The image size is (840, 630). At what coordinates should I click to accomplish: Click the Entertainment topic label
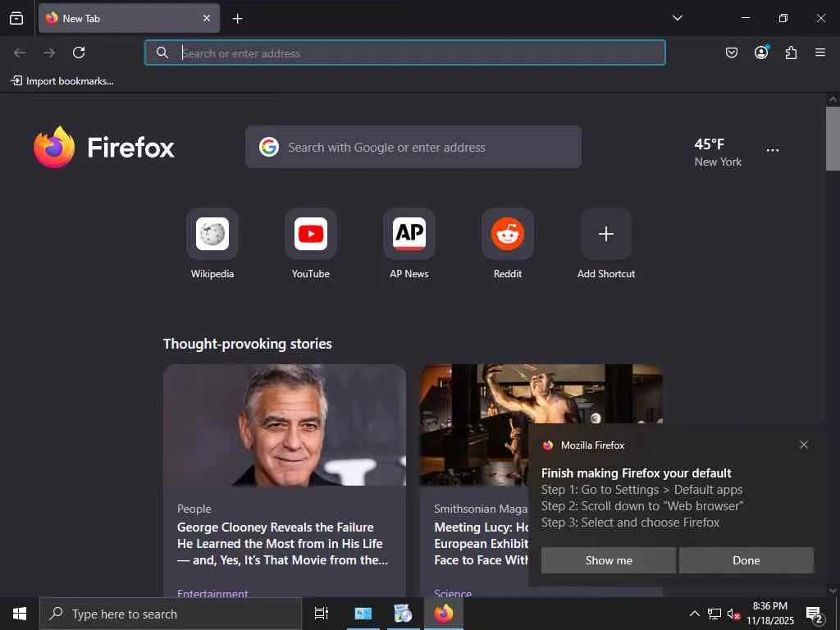(x=212, y=592)
